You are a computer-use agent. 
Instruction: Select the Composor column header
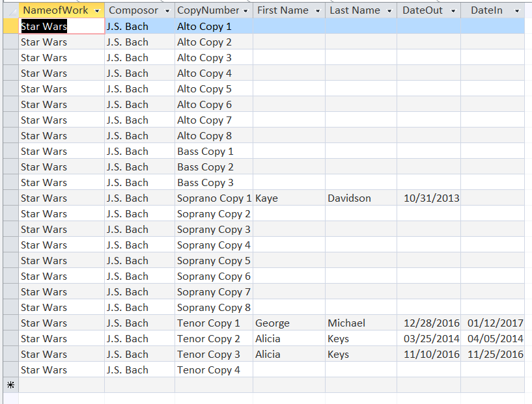[140, 10]
